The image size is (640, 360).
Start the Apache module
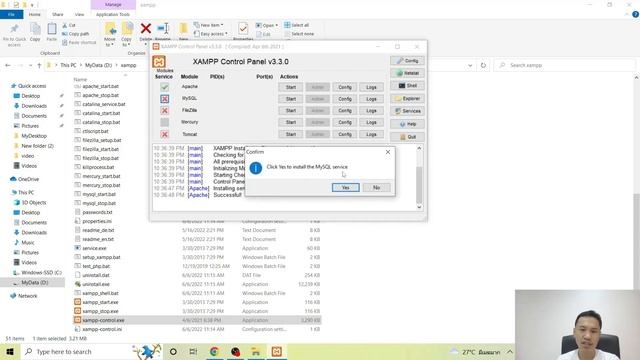pos(291,87)
